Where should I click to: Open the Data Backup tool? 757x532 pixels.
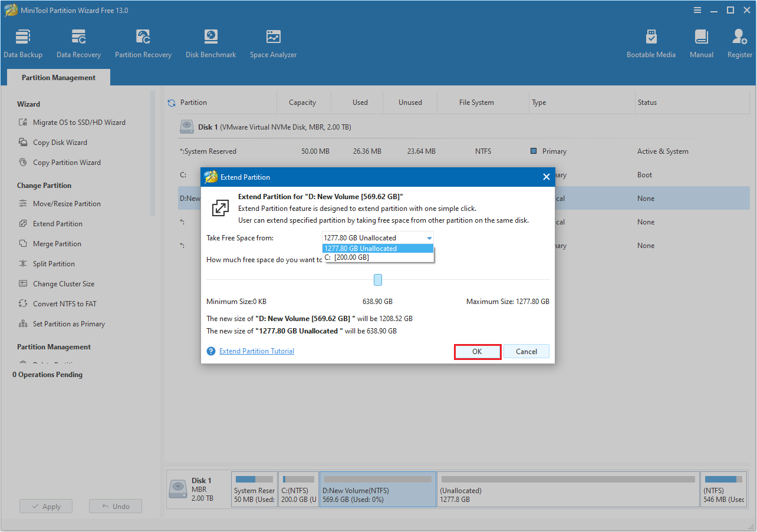pos(23,44)
